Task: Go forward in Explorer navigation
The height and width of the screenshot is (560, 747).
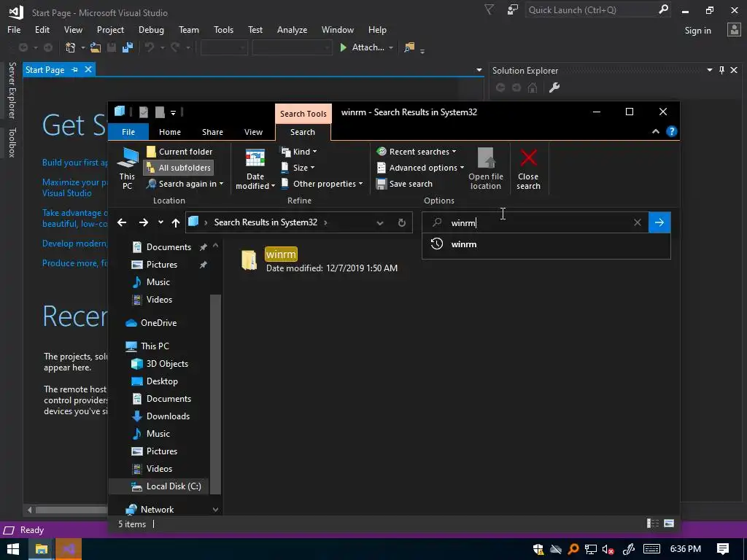Action: click(144, 222)
